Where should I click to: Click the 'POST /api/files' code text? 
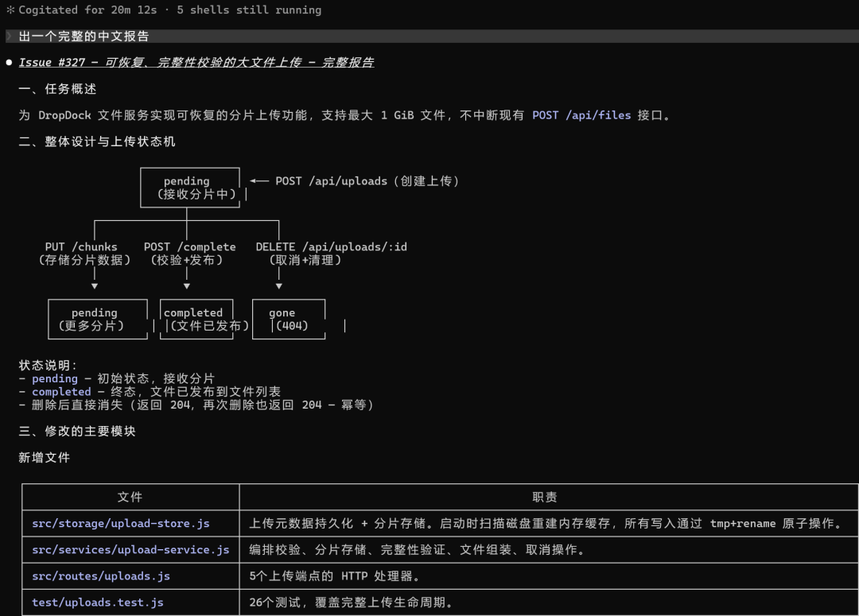[581, 115]
